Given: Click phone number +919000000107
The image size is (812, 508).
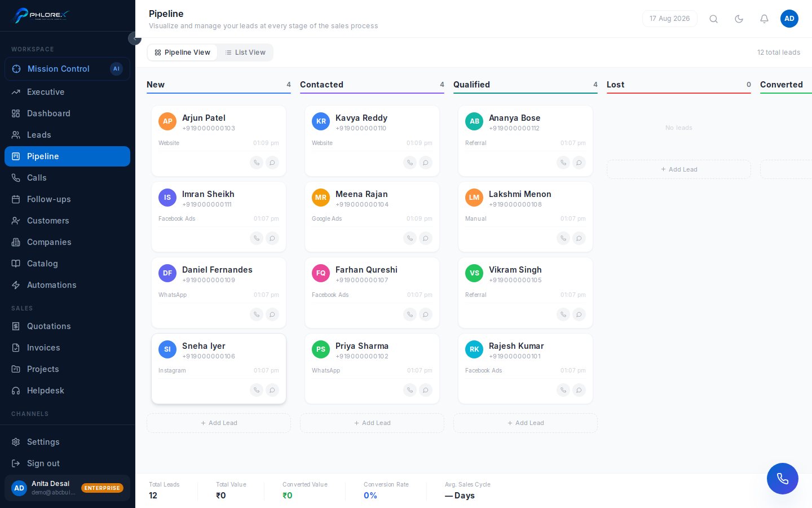Looking at the screenshot, I should [362, 280].
